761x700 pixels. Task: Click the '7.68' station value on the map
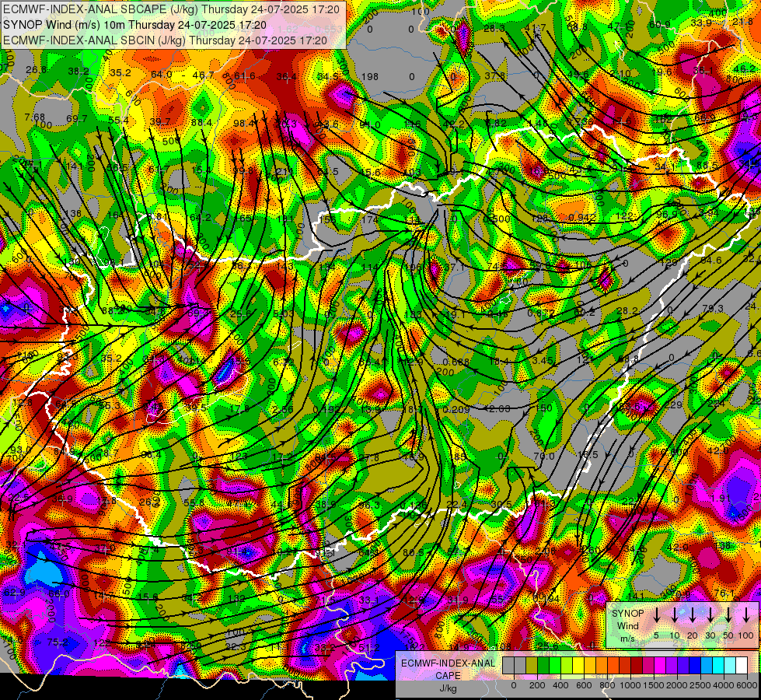coord(34,117)
